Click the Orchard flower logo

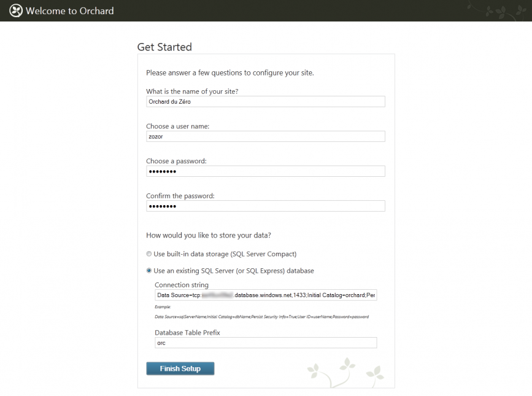coord(15,10)
